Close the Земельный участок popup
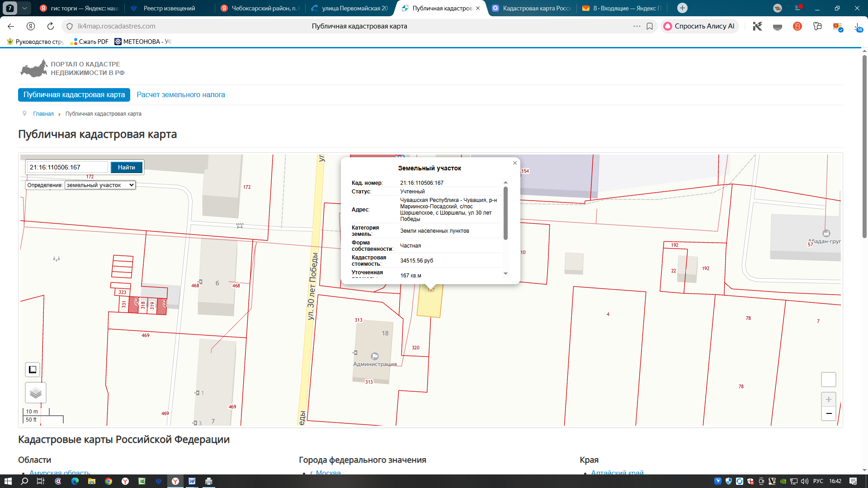This screenshot has height=488, width=868. [514, 163]
